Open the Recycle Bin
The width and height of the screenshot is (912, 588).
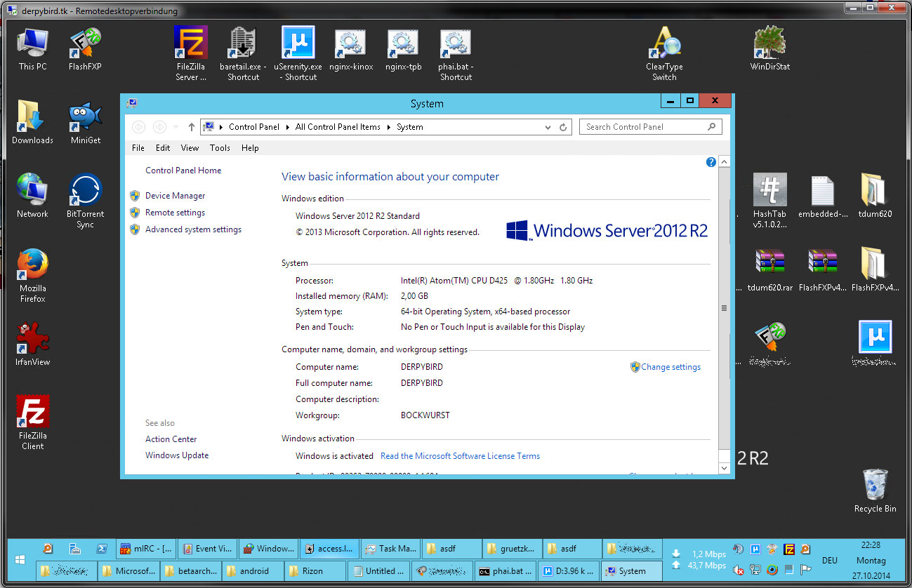click(x=875, y=491)
